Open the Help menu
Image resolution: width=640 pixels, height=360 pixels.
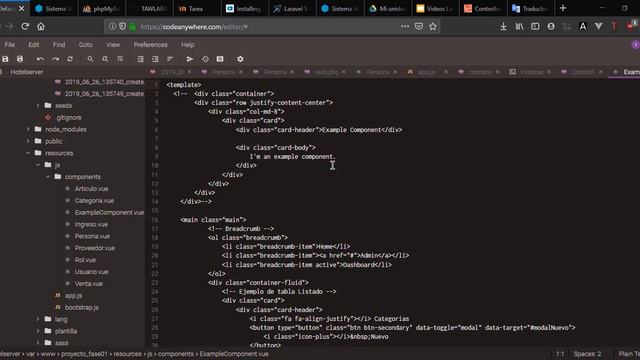pyautogui.click(x=188, y=45)
